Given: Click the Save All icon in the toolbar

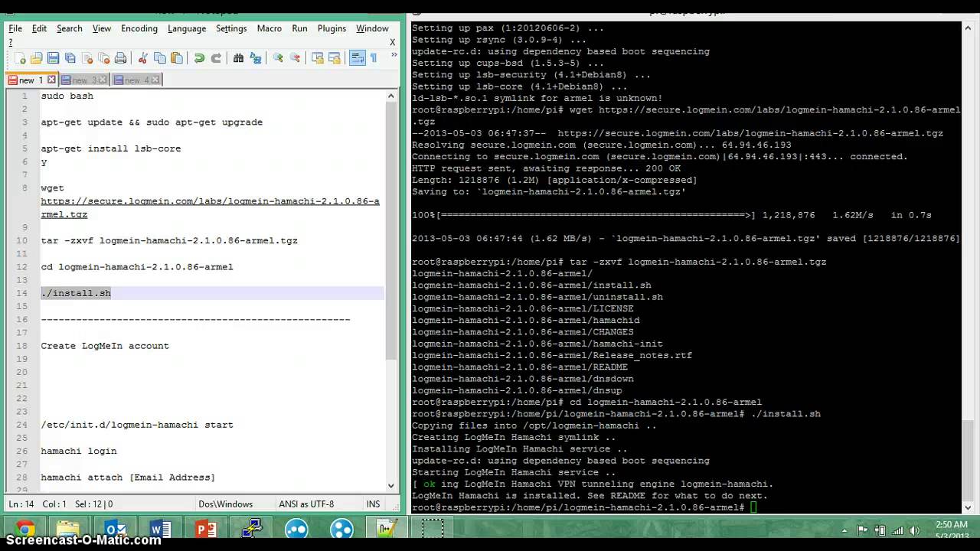Looking at the screenshot, I should pyautogui.click(x=70, y=58).
